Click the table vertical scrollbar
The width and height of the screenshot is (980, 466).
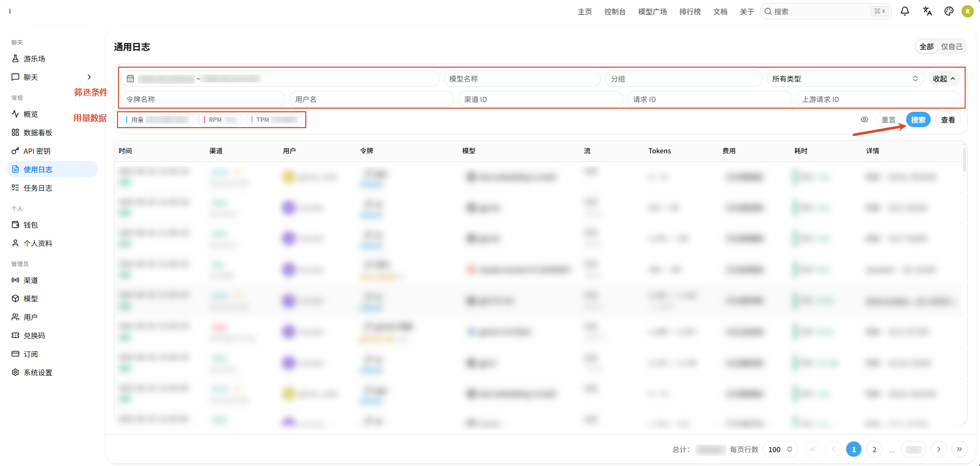pyautogui.click(x=965, y=159)
